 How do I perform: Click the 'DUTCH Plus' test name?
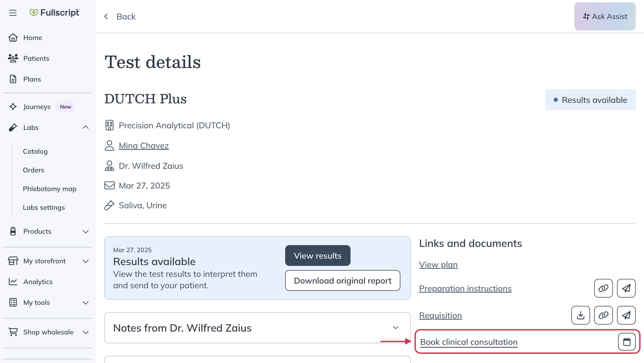point(146,99)
